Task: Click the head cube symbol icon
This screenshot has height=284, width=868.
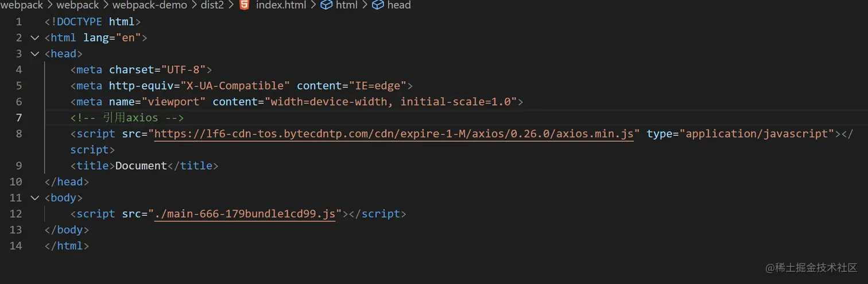Action: 378,5
